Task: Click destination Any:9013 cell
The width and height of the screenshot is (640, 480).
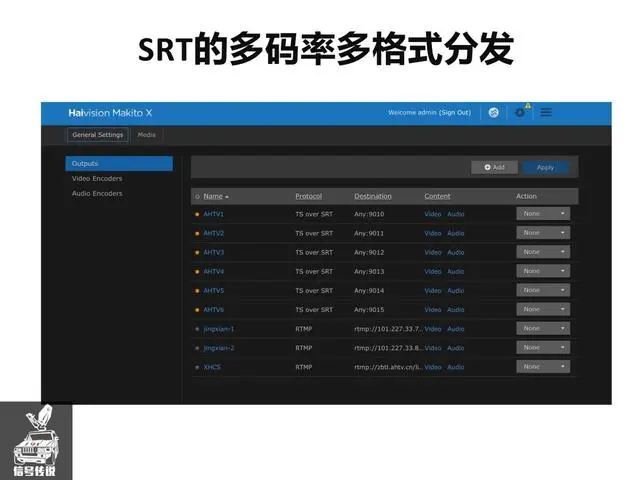Action: pyautogui.click(x=369, y=271)
